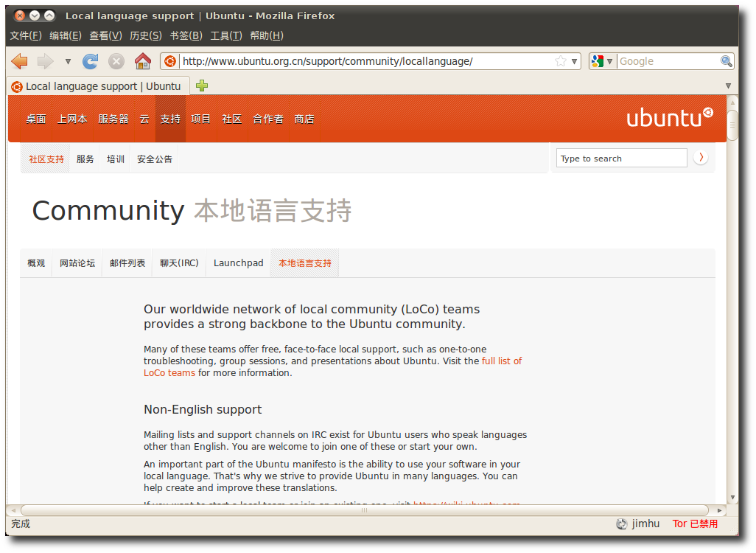Click the horizontal scrollbar left arrow
756x553 pixels.
13,510
